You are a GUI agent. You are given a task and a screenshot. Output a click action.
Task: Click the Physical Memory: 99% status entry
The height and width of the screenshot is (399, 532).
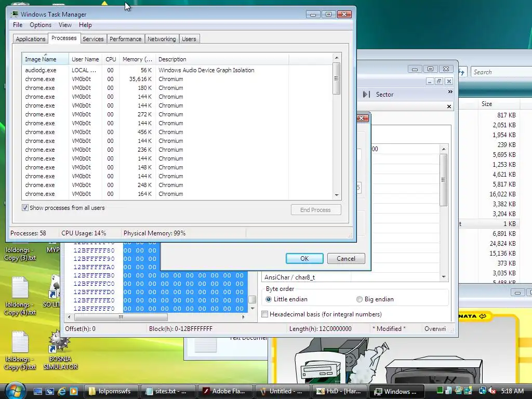click(154, 233)
